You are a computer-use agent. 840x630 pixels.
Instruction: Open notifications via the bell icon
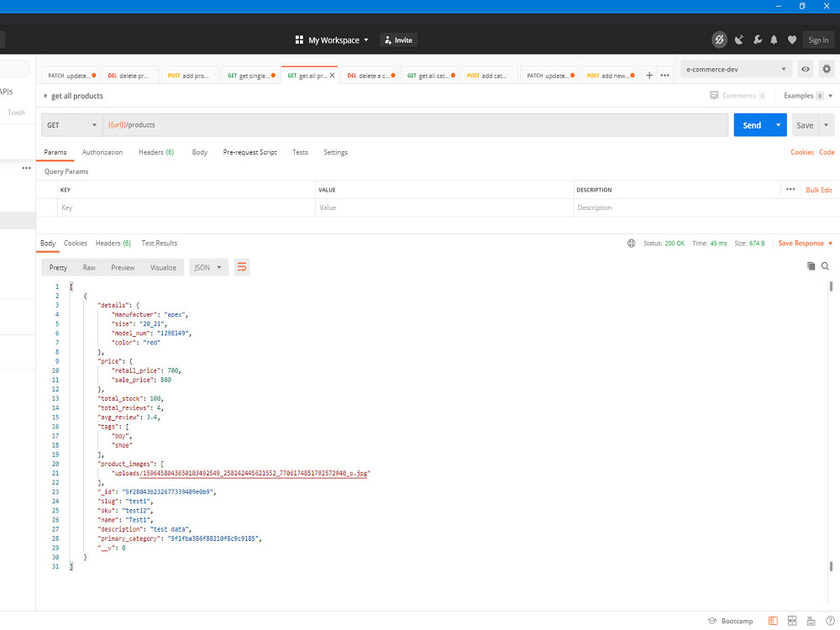pyautogui.click(x=774, y=39)
